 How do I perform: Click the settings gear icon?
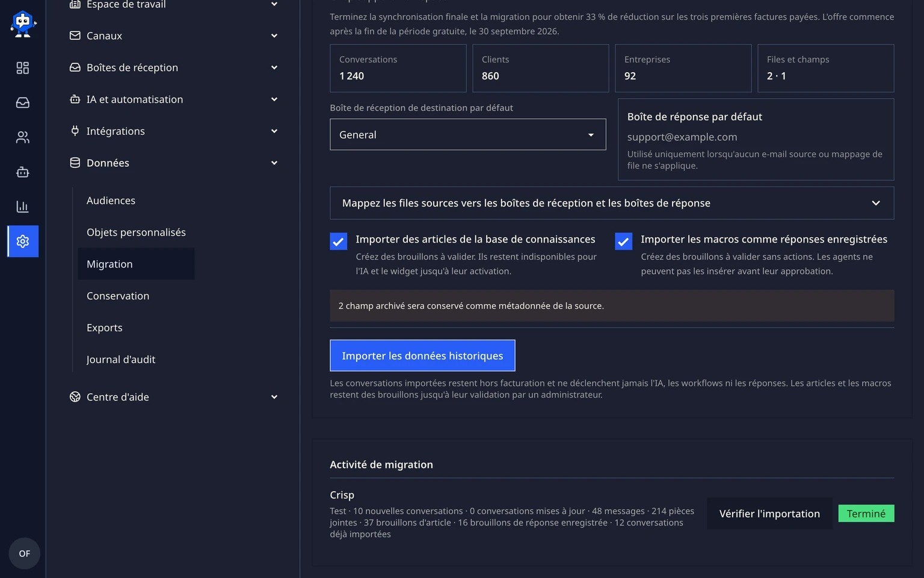pyautogui.click(x=23, y=241)
